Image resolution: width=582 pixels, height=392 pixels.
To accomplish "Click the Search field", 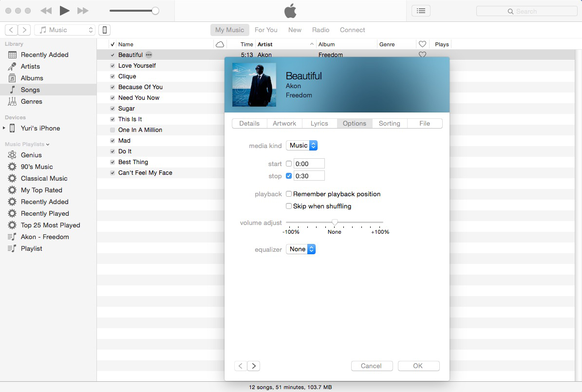I will click(526, 11).
